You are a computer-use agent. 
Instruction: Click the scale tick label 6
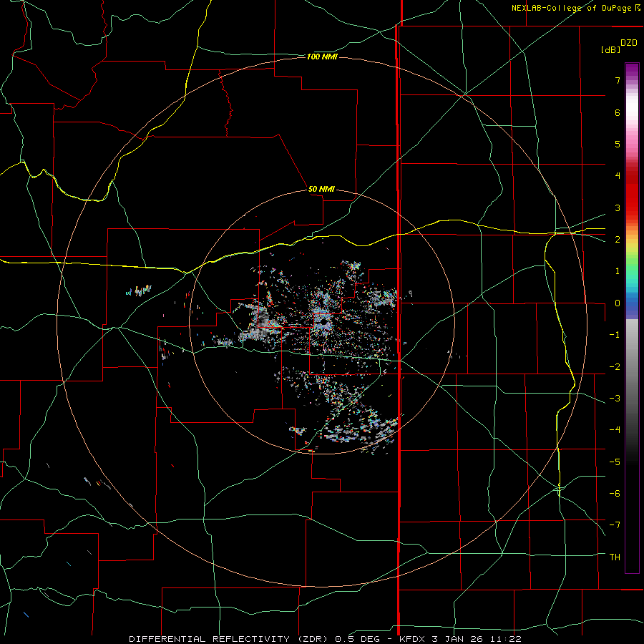coord(618,112)
